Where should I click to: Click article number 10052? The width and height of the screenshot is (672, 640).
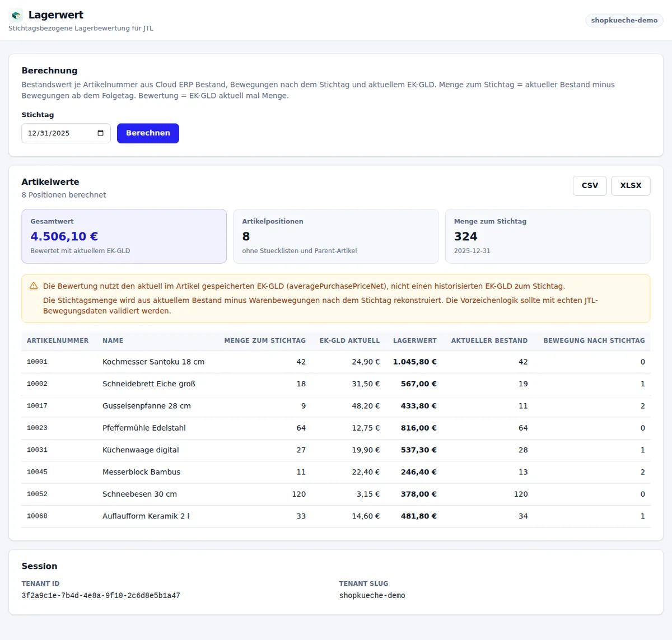tap(37, 494)
